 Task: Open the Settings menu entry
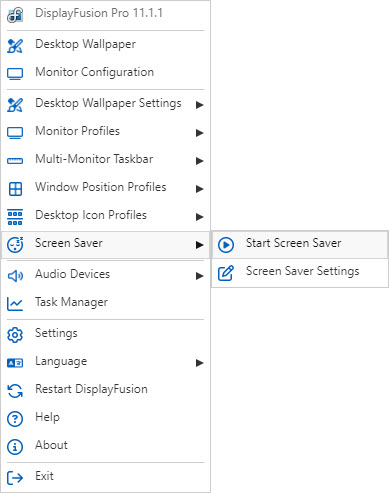tap(105, 335)
